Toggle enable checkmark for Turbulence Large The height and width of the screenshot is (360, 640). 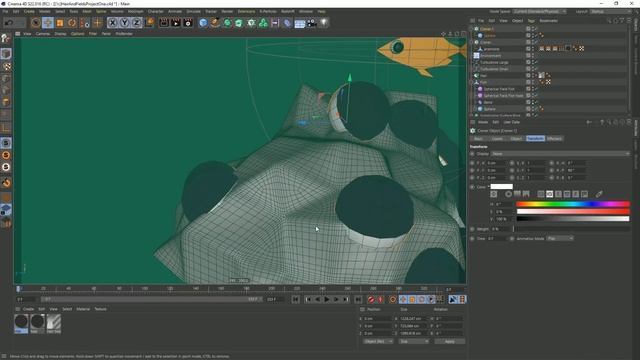pyautogui.click(x=536, y=62)
